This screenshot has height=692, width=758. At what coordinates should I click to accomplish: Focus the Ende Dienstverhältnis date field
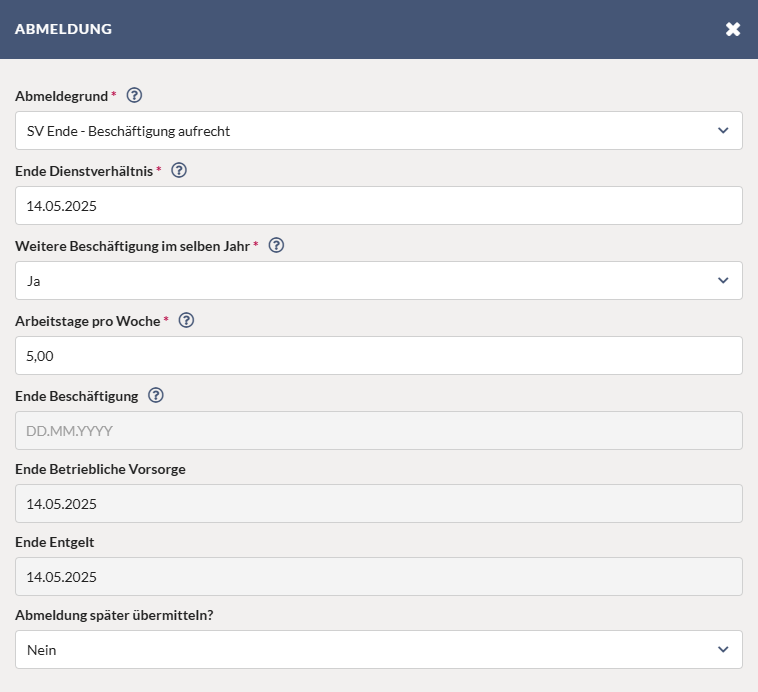click(x=379, y=206)
